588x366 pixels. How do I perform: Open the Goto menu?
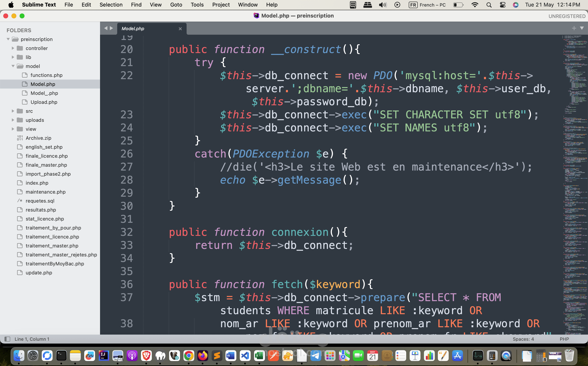click(x=176, y=5)
